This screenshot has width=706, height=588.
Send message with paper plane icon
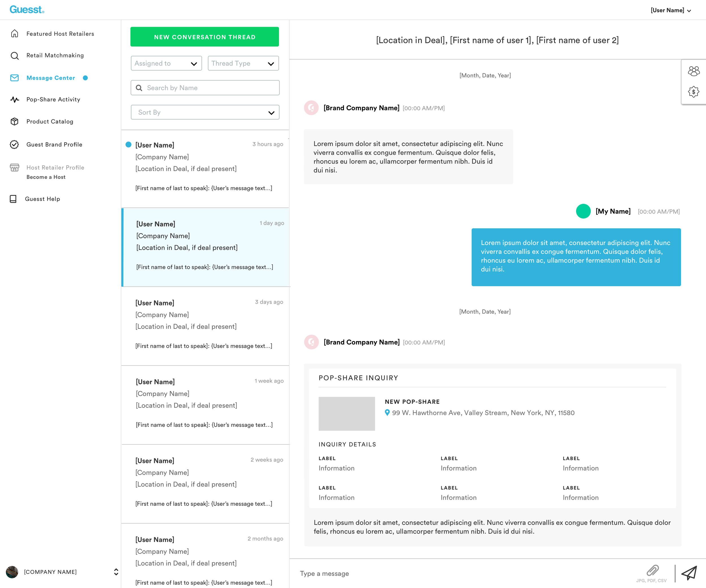(689, 573)
